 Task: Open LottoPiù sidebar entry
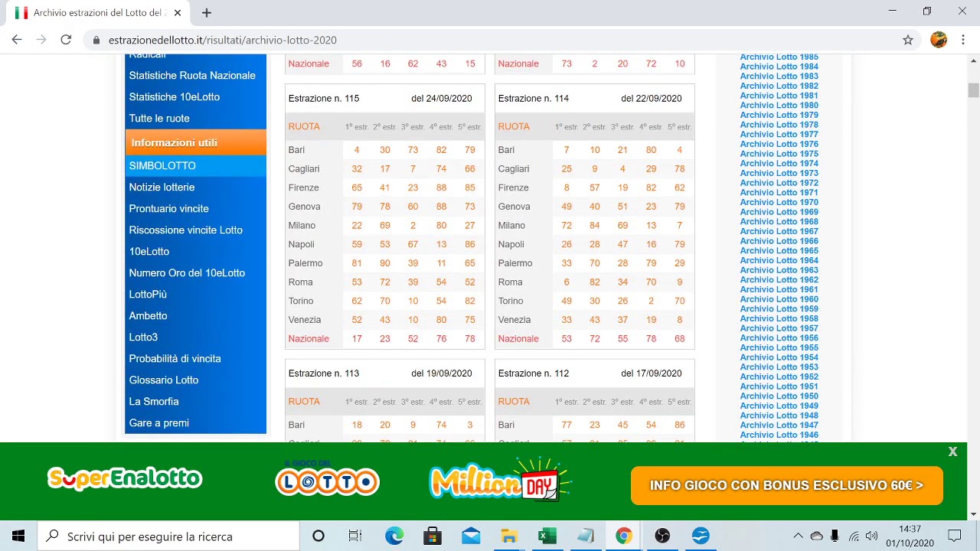click(x=148, y=294)
